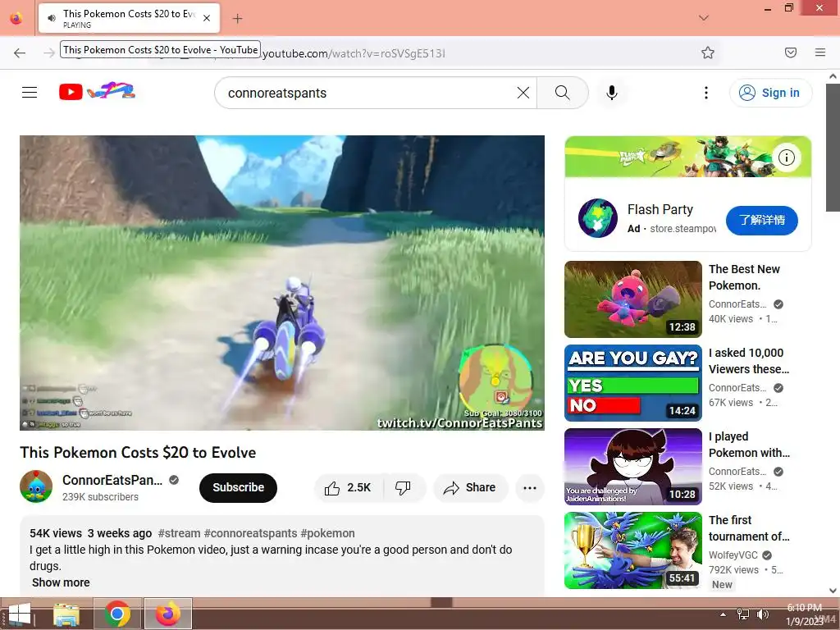Open WolfeyVGC channel name
840x630 pixels.
(x=733, y=555)
